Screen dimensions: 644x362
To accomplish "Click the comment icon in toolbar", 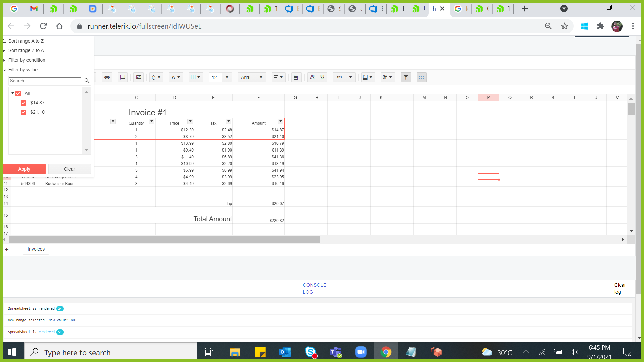I will coord(123,77).
